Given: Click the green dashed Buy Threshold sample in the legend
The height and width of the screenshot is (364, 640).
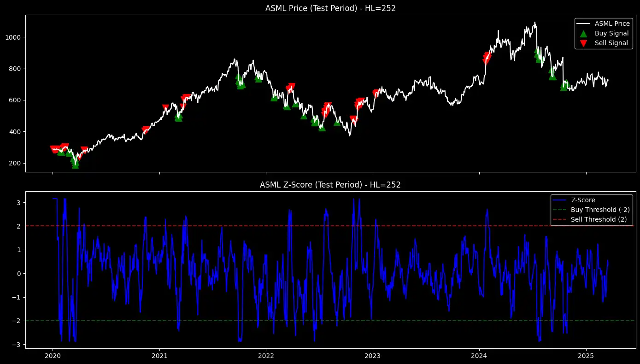Looking at the screenshot, I should coord(560,210).
